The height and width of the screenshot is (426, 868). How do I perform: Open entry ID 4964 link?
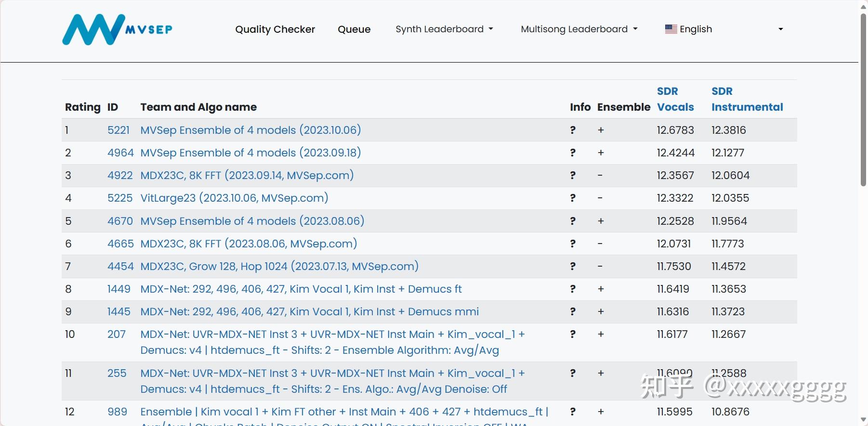pos(120,153)
